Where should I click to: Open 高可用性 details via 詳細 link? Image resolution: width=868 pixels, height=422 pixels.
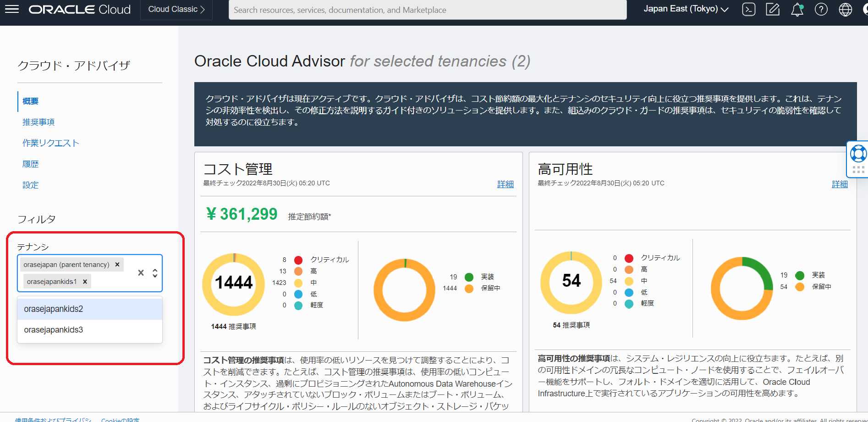tap(840, 183)
